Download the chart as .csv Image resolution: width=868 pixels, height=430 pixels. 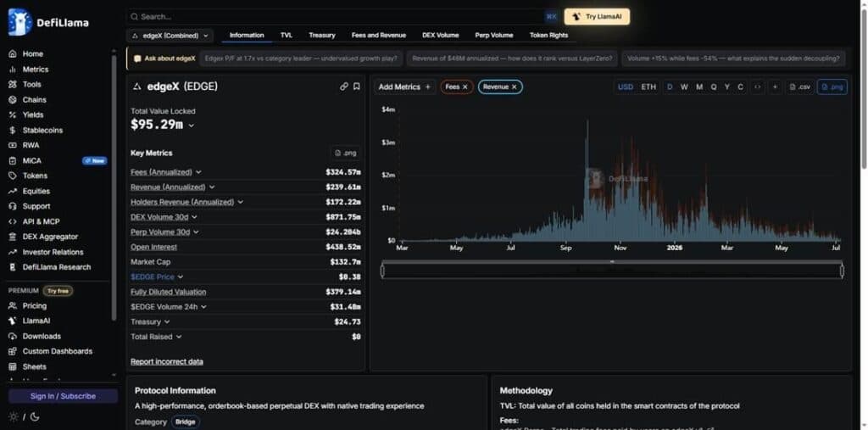800,87
